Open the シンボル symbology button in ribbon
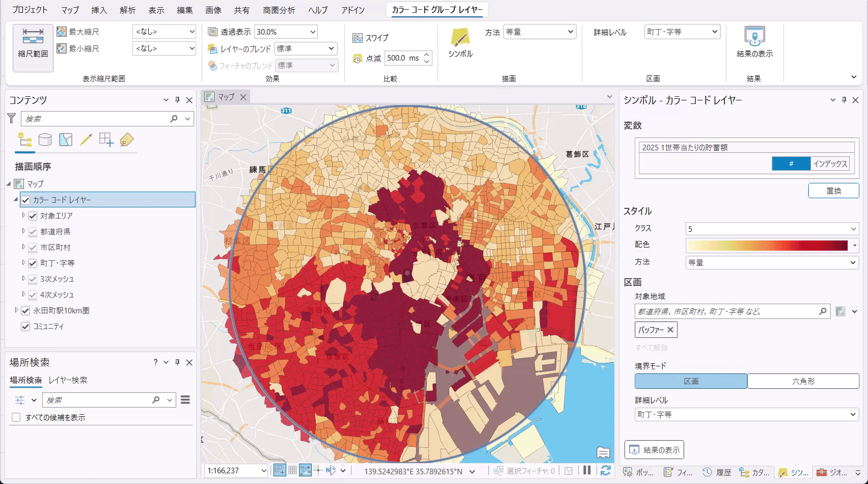 (x=460, y=43)
